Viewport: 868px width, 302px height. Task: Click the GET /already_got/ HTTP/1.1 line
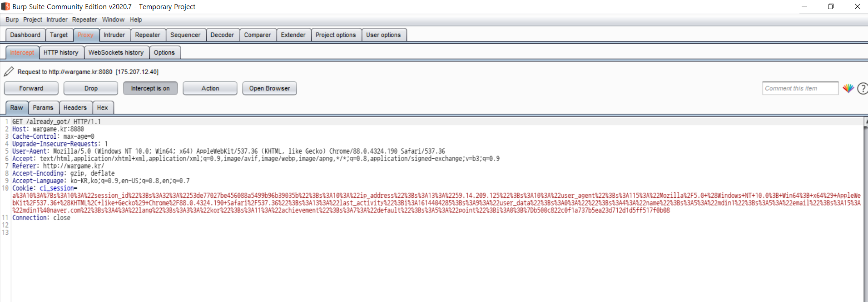(56, 121)
